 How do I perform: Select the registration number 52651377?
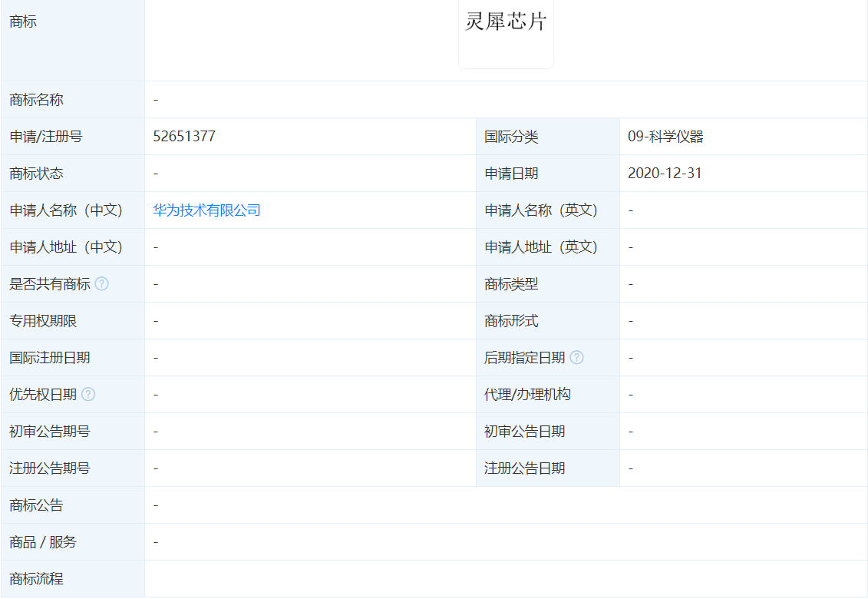(184, 137)
